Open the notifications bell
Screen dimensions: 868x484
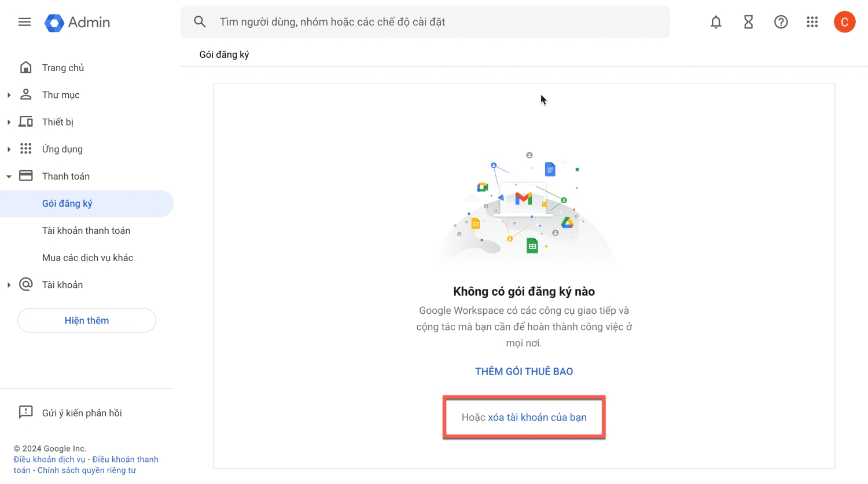(x=716, y=22)
